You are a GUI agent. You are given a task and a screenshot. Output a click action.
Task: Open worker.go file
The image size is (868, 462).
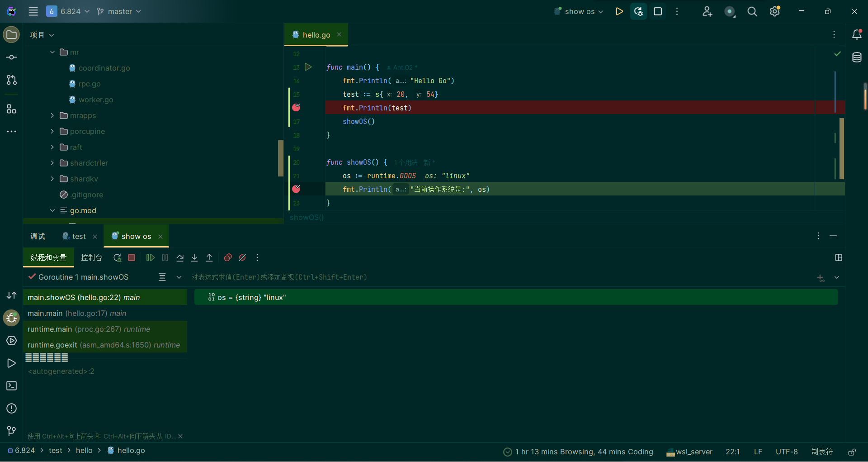pyautogui.click(x=96, y=100)
